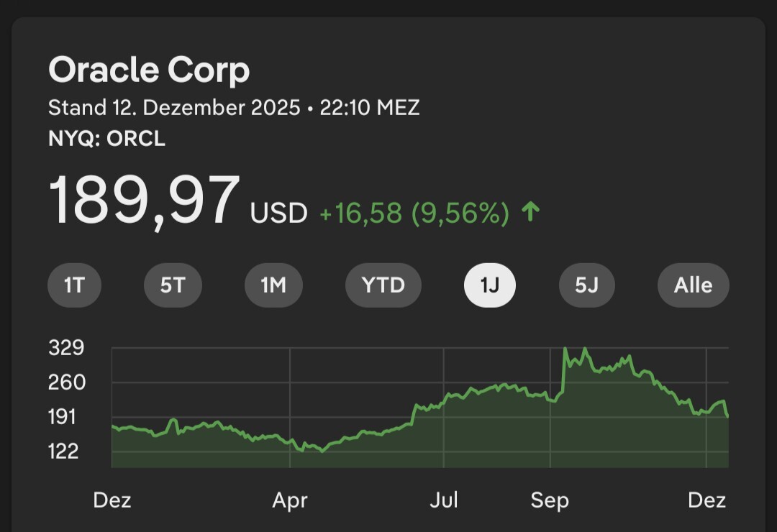This screenshot has height=532, width=777.
Task: Click the April low point on chart
Action: [322, 451]
